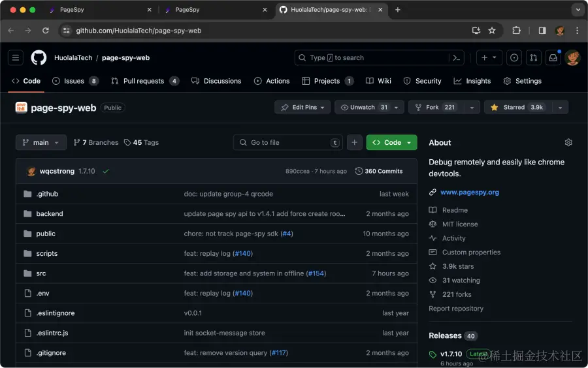This screenshot has width=588, height=368.
Task: Open the HuolalaTech organization link
Action: click(x=73, y=57)
